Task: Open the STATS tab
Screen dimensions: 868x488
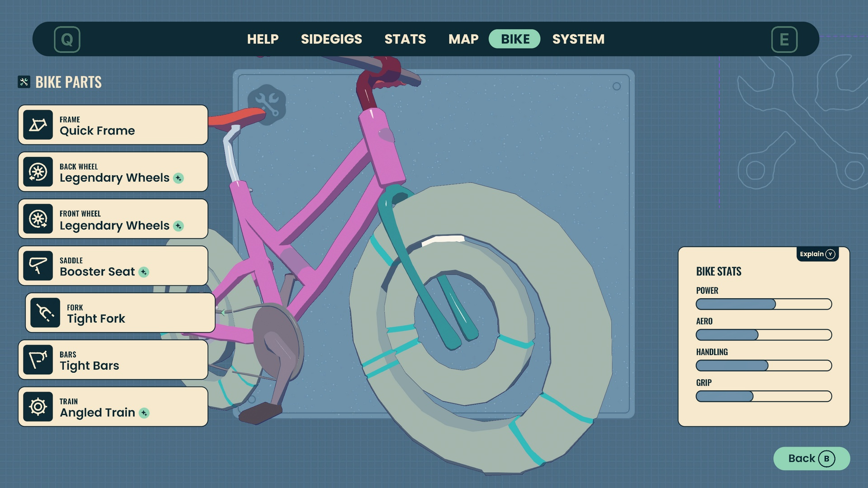Action: pyautogui.click(x=405, y=39)
